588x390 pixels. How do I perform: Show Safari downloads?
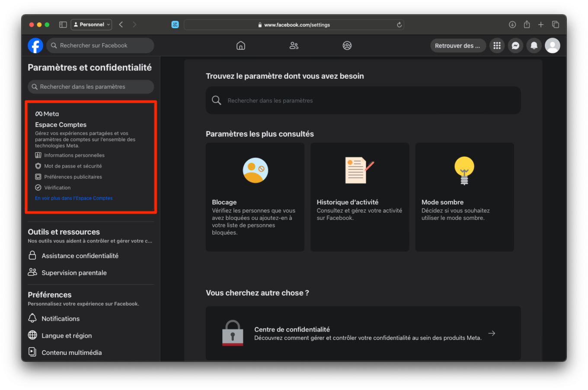pyautogui.click(x=512, y=25)
